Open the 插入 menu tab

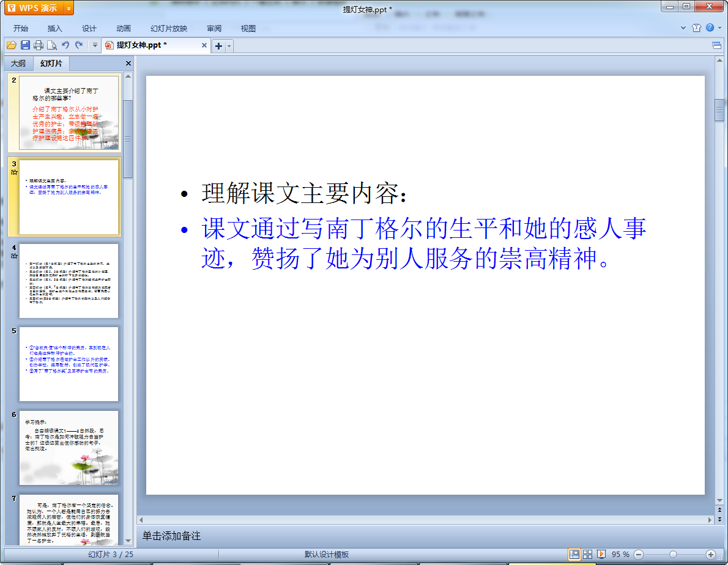pyautogui.click(x=54, y=28)
